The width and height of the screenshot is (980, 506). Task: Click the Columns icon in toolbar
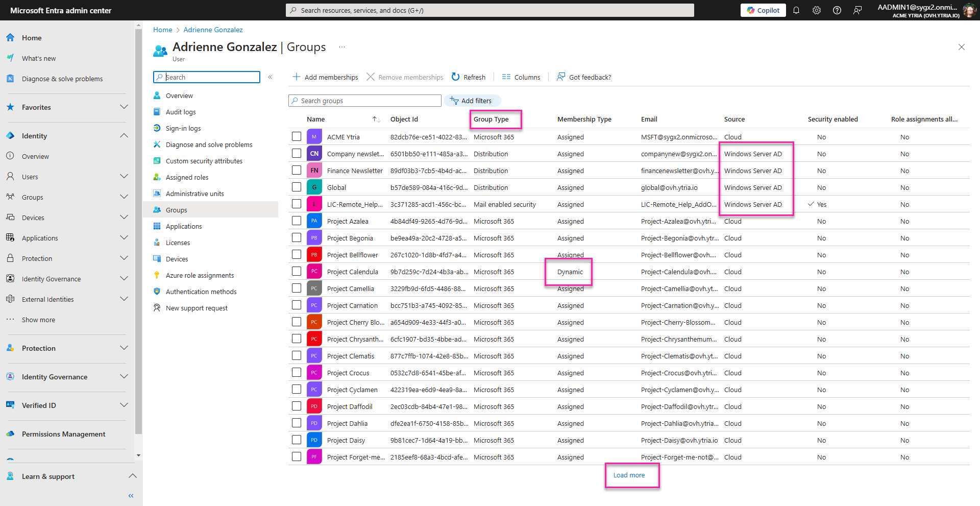click(506, 77)
